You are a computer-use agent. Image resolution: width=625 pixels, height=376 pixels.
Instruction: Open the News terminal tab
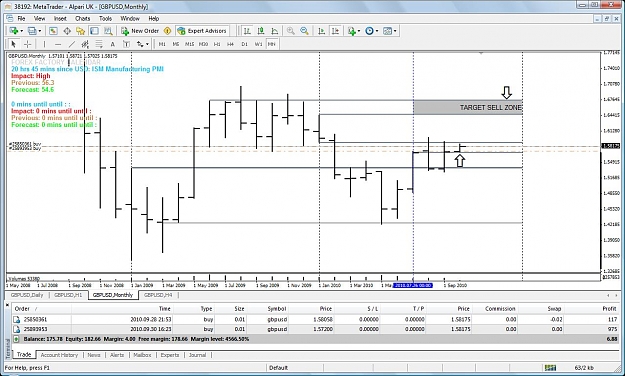click(94, 355)
